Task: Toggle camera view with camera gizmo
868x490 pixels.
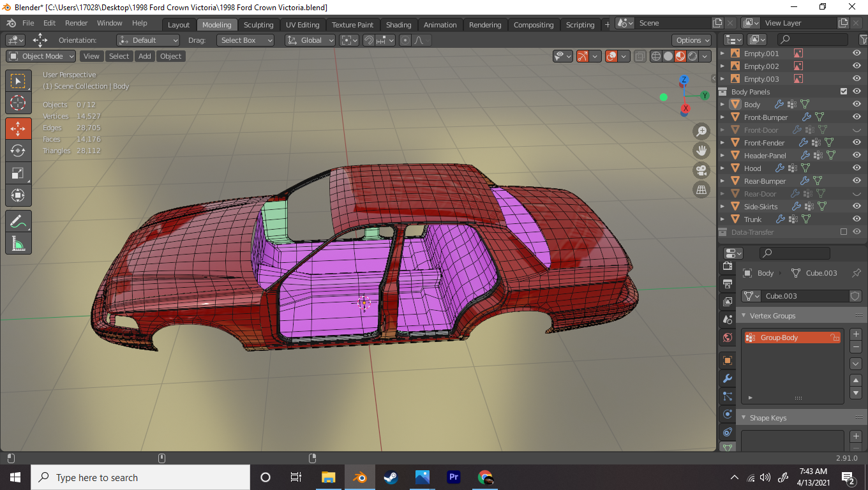Action: [701, 170]
